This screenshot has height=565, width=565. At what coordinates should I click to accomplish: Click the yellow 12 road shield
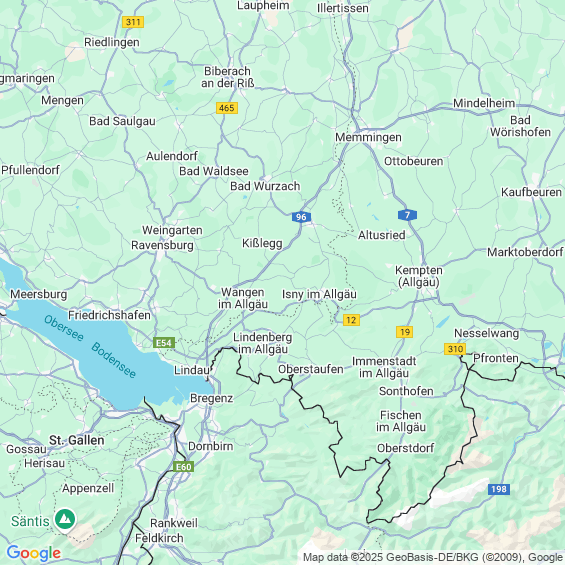coord(351,320)
